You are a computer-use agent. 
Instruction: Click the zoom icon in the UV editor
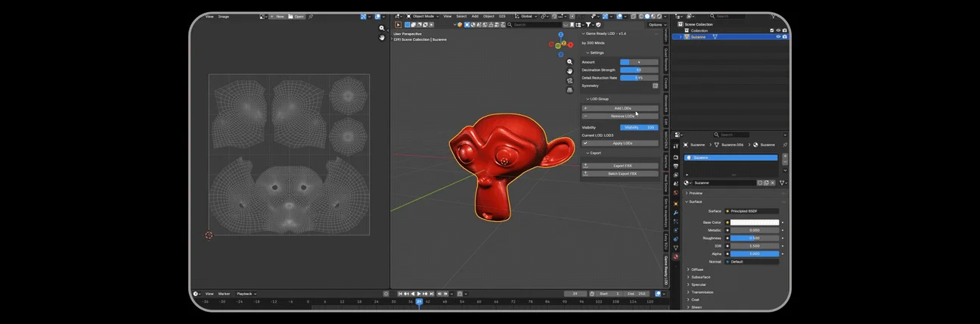coord(382,28)
